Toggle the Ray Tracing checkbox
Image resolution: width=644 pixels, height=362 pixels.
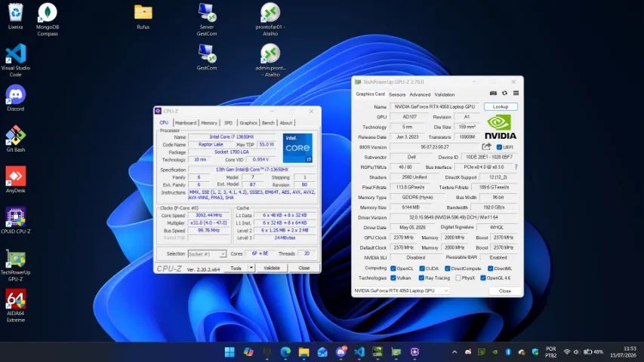click(421, 278)
